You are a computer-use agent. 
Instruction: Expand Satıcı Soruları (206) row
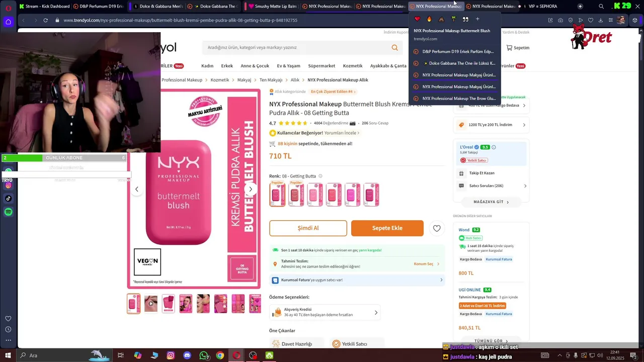pos(492,186)
